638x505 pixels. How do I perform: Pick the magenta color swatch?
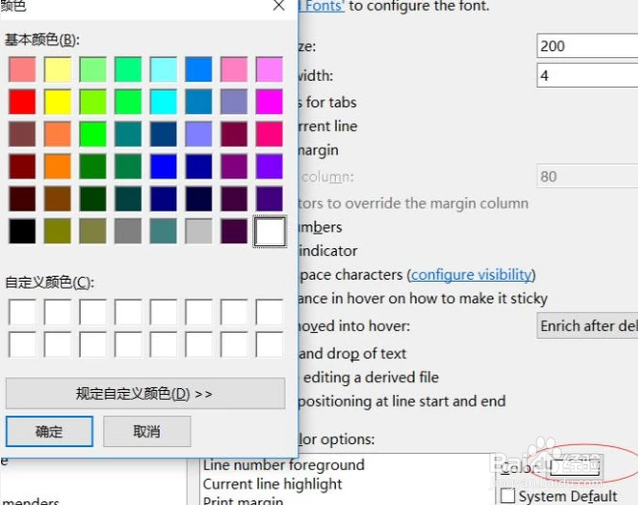269,102
